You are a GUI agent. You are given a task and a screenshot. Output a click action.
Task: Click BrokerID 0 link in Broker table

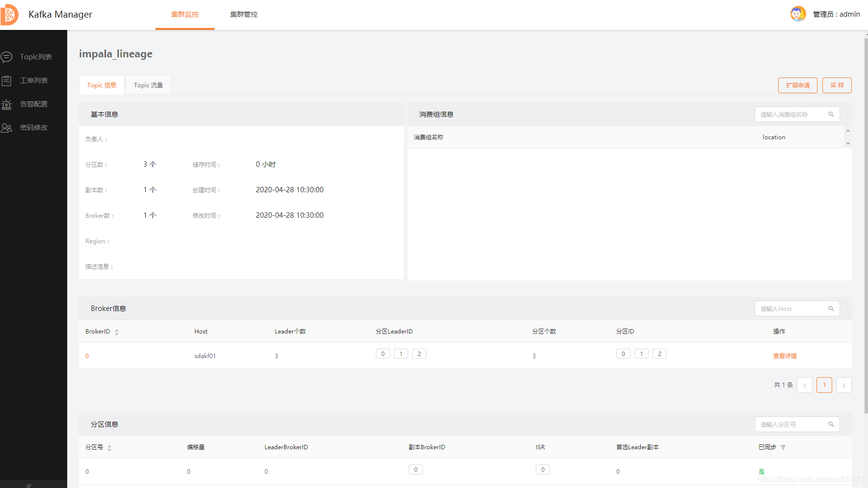pyautogui.click(x=87, y=356)
